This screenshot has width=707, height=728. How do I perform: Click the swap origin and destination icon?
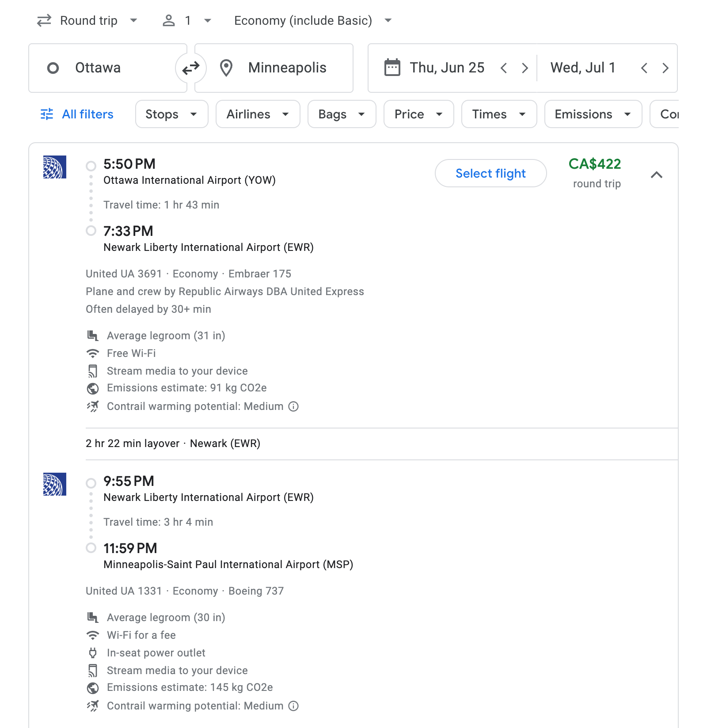coord(191,68)
